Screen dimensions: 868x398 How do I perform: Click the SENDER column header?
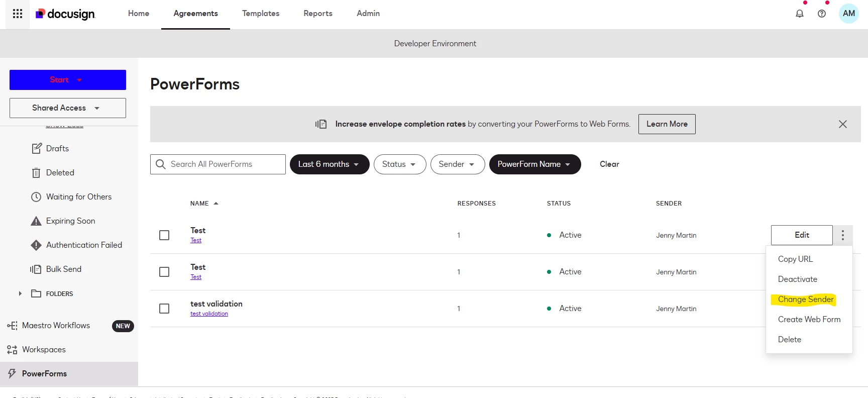669,204
